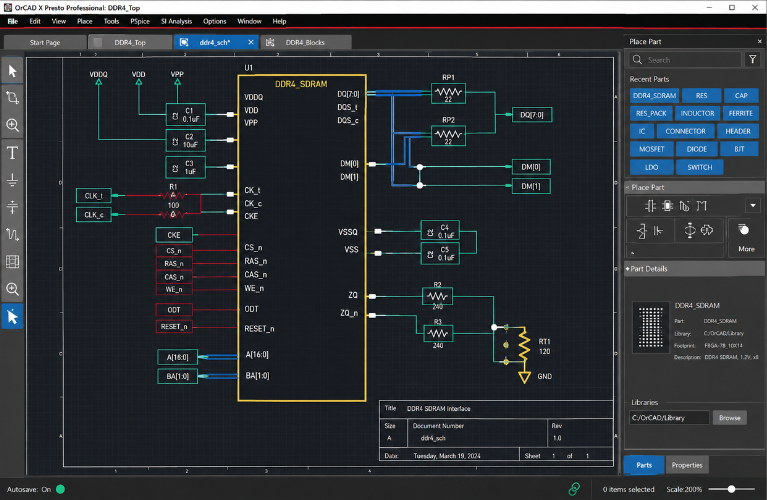The image size is (767, 500).
Task: Select the CAP recent part
Action: click(741, 95)
